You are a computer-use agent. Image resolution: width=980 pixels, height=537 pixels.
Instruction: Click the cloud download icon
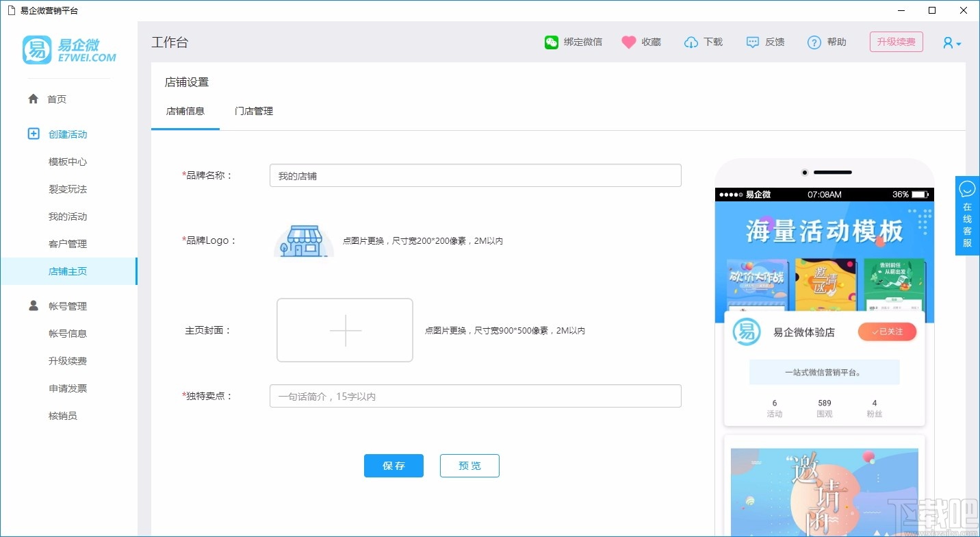pos(691,42)
